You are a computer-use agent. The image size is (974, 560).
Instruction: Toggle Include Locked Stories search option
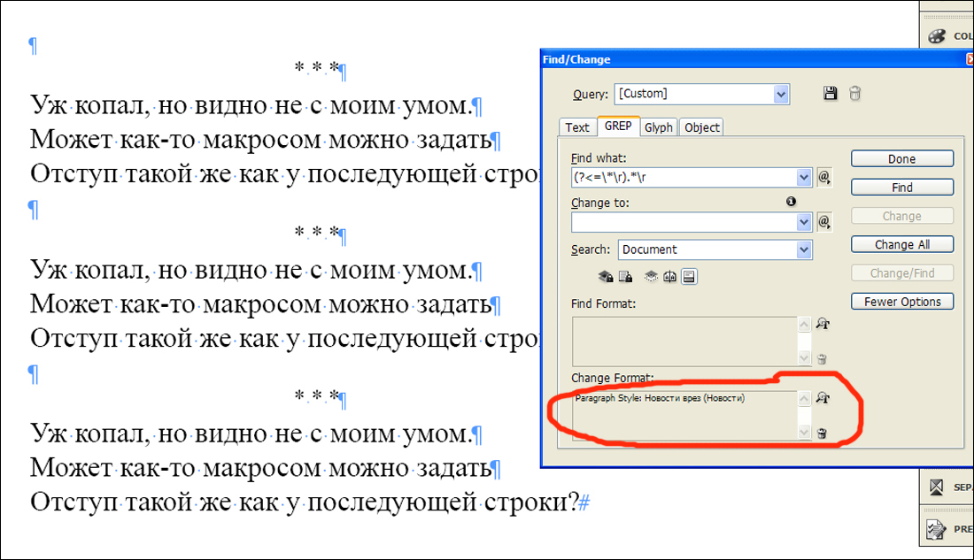[625, 277]
